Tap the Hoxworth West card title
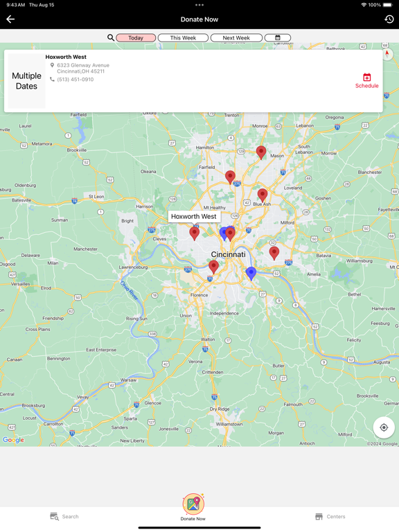The image size is (399, 532). (x=66, y=57)
